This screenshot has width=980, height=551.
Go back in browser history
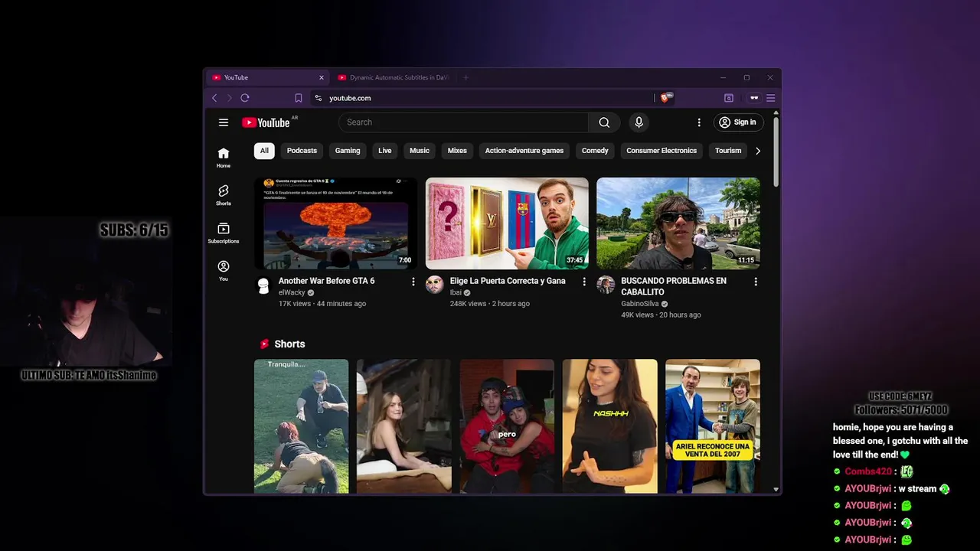click(214, 98)
